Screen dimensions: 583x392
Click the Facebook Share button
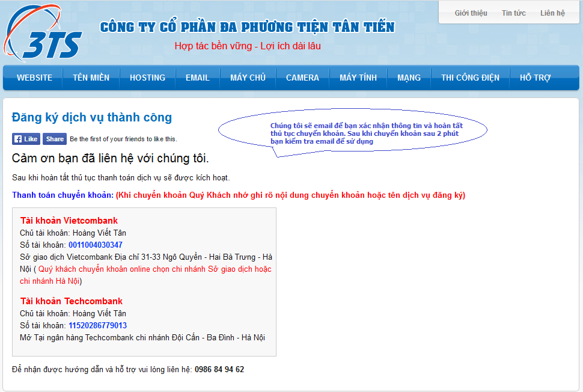(55, 139)
